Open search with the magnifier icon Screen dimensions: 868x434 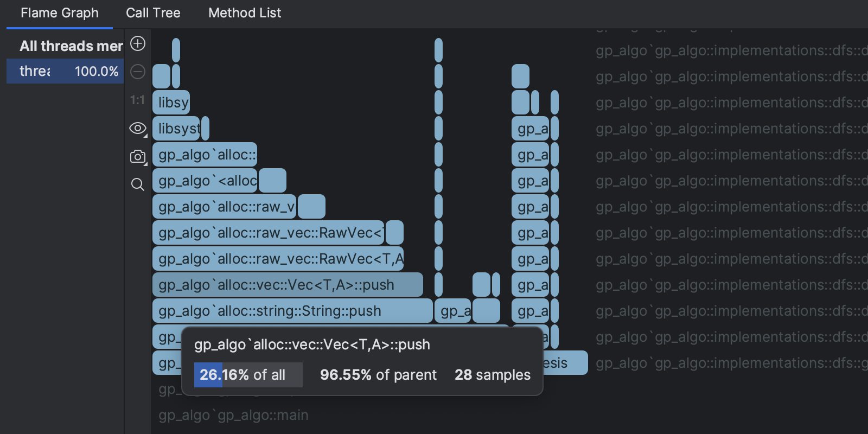138,185
